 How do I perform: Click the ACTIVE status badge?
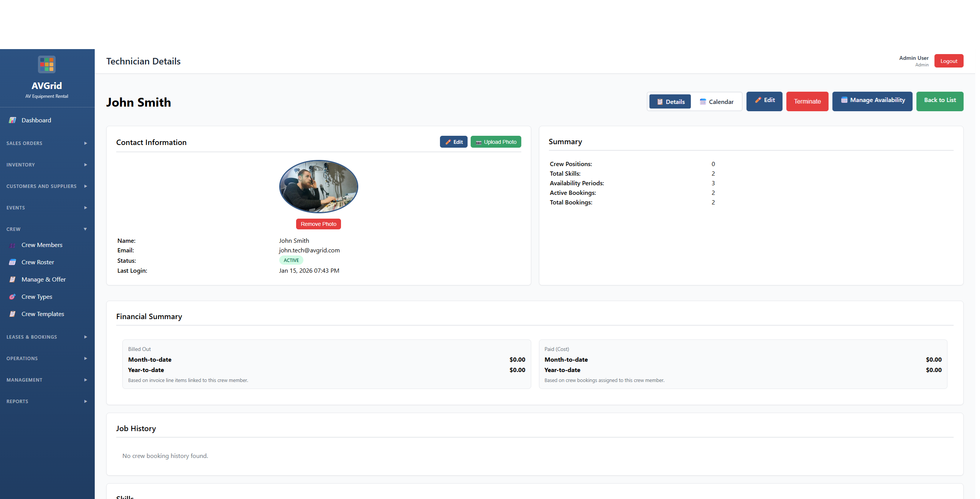(291, 260)
